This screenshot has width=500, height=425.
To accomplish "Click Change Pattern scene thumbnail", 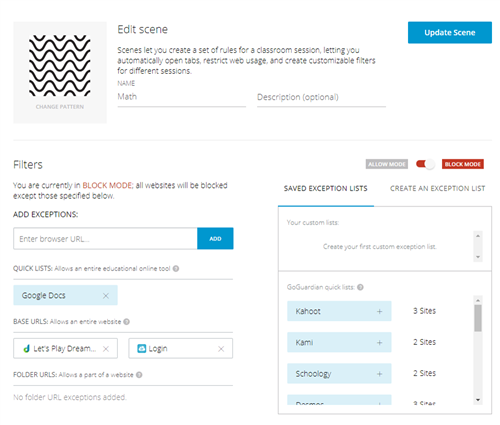I will 60,73.
